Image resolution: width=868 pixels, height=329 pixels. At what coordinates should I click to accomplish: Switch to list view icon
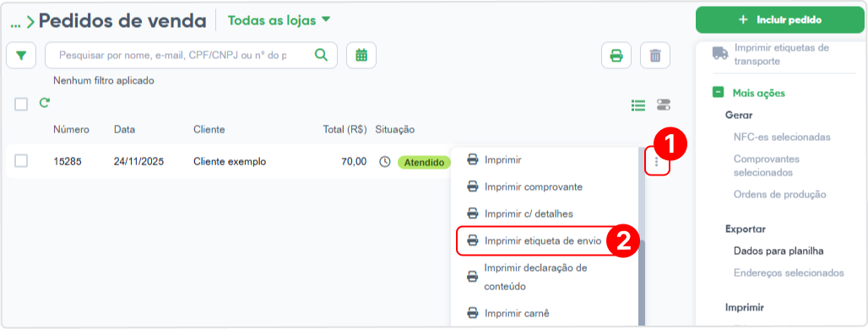point(638,105)
